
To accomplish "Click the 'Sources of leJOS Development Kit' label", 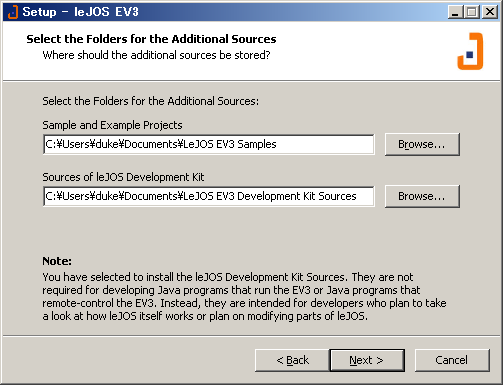I will point(123,177).
